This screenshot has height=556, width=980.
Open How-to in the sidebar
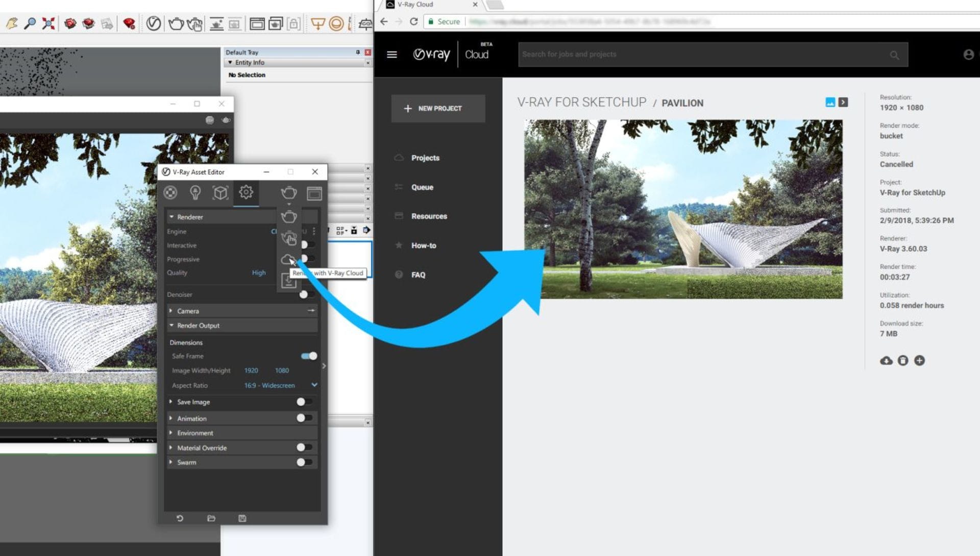(424, 246)
